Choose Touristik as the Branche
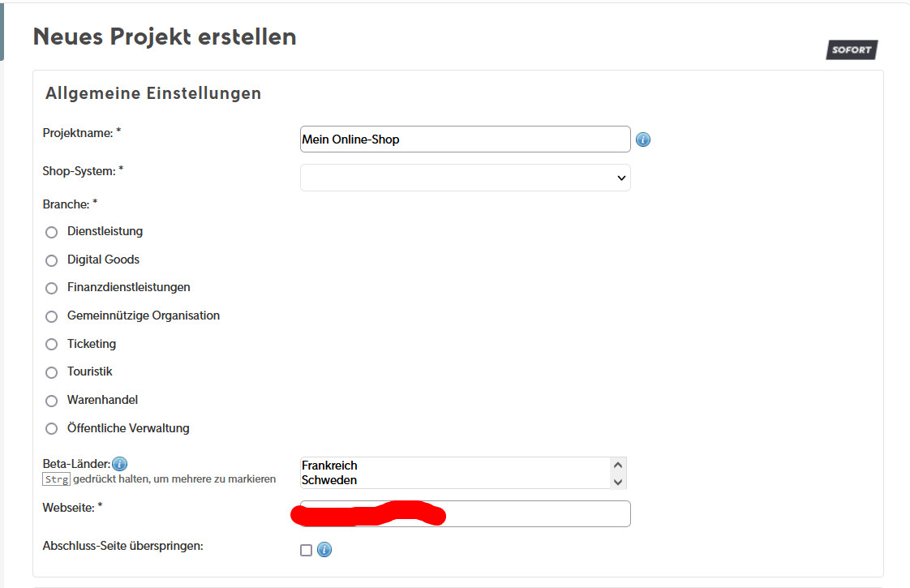 (52, 372)
